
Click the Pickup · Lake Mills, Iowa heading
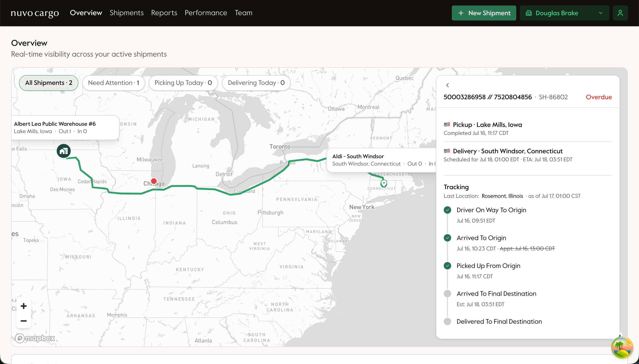coord(487,125)
